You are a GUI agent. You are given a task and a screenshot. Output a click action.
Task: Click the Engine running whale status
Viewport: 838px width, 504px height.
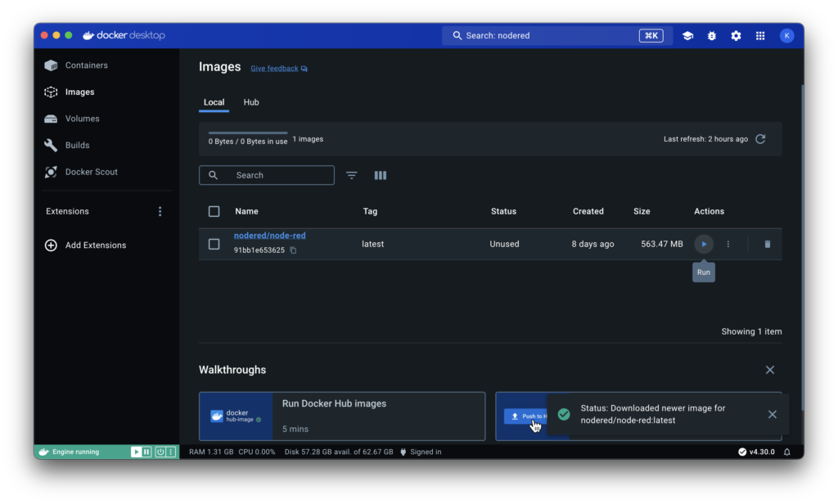[x=70, y=452]
